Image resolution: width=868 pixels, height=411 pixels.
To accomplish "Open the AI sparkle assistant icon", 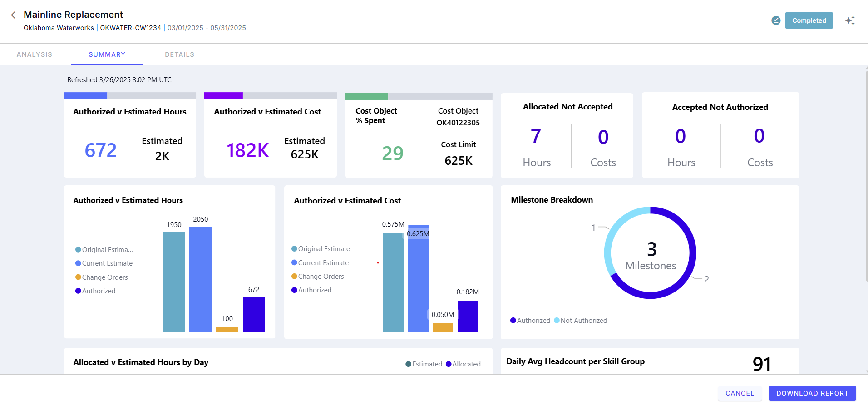I will (850, 20).
